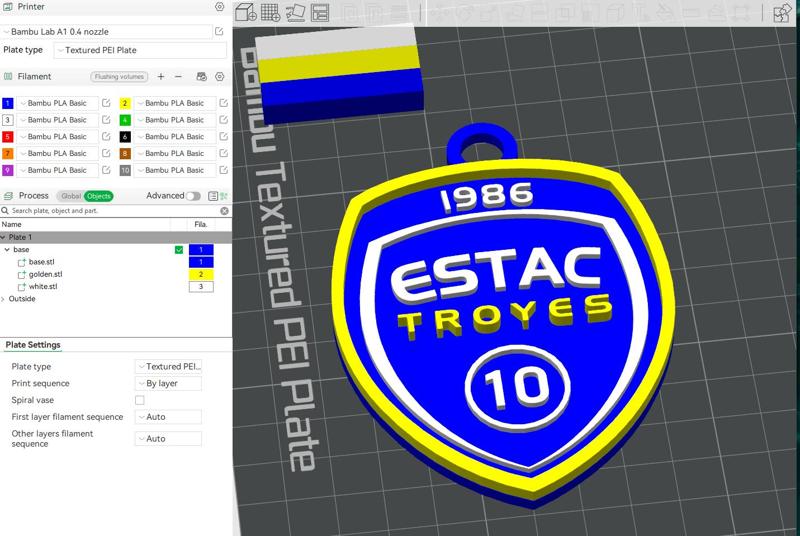Viewport: 800px width, 536px height.
Task: Edit filament 4 preset
Action: (223, 120)
